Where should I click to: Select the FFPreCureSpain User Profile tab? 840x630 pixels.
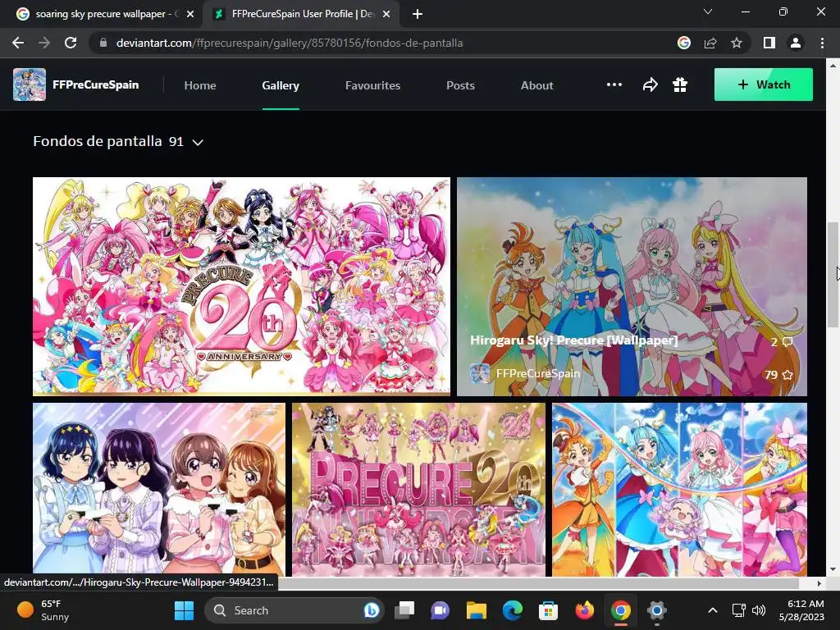303,15
